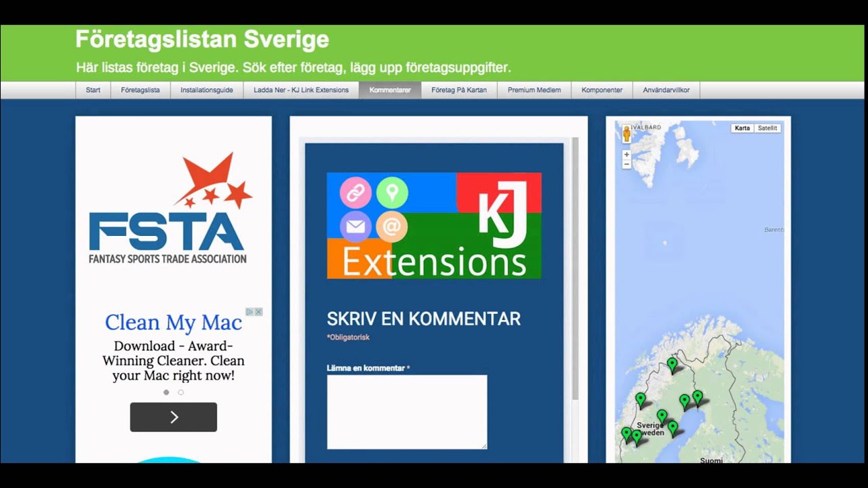Switch map to Karta view
Viewport: 868px width, 488px height.
coord(743,128)
